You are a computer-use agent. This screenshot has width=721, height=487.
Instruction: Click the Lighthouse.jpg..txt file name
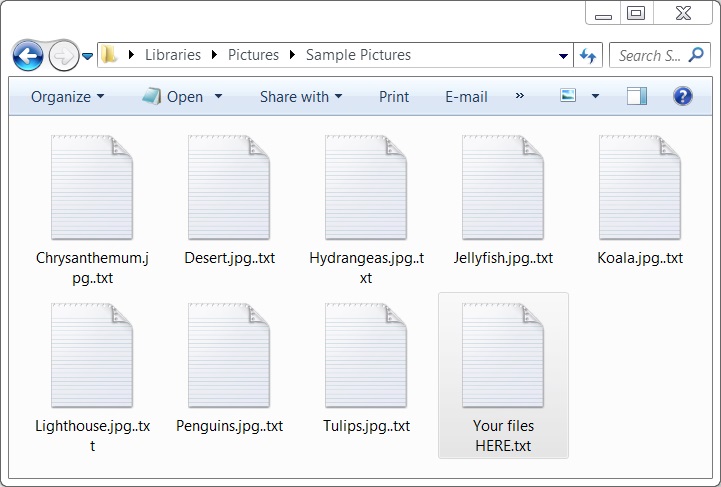pyautogui.click(x=92, y=435)
